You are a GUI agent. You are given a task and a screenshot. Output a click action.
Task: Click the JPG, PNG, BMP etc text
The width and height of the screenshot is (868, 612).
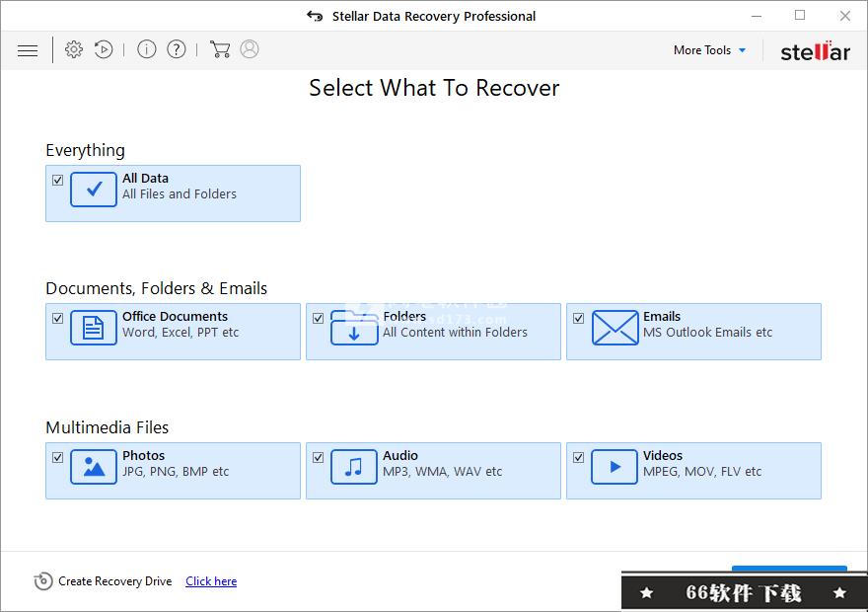coord(176,471)
